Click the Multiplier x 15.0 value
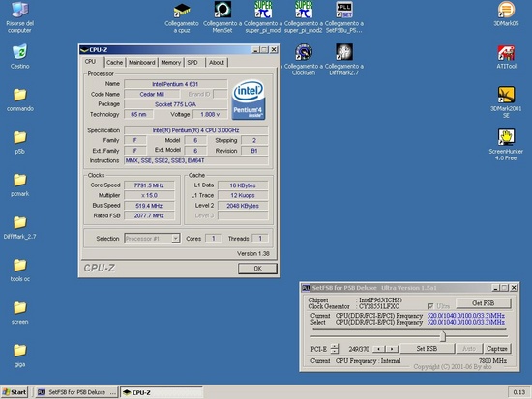 pyautogui.click(x=149, y=195)
